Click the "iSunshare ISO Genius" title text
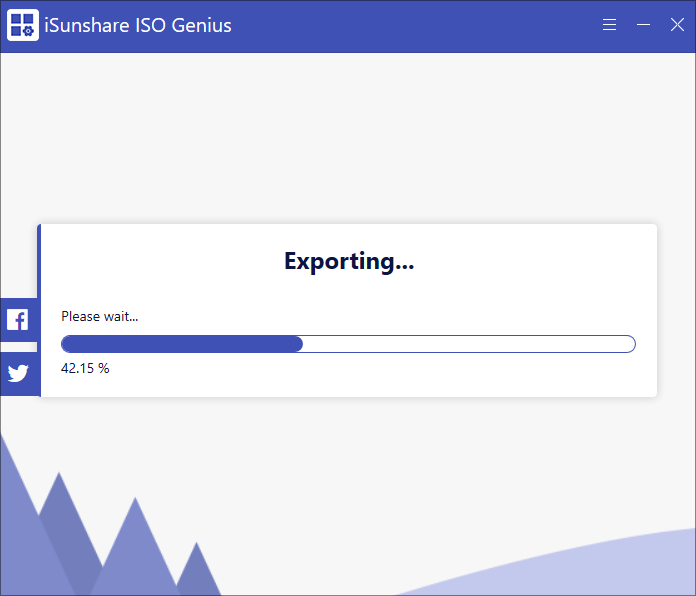Viewport: 696px width, 596px height. [138, 26]
